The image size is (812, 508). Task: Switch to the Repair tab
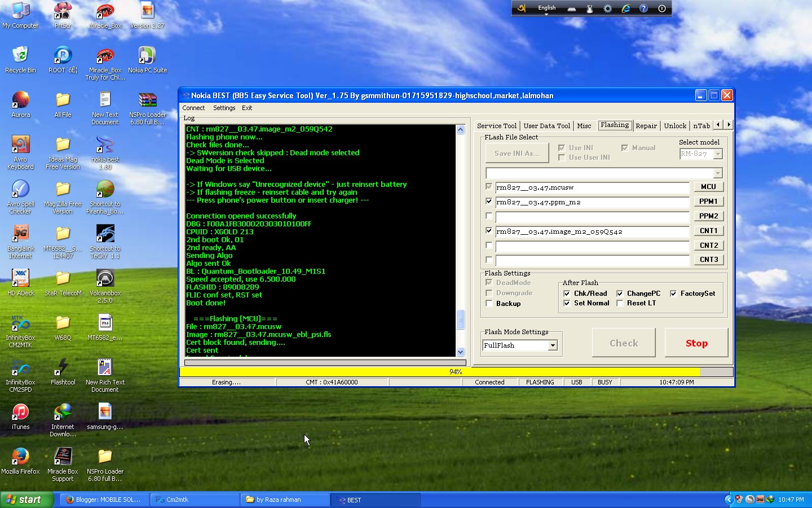click(x=646, y=126)
